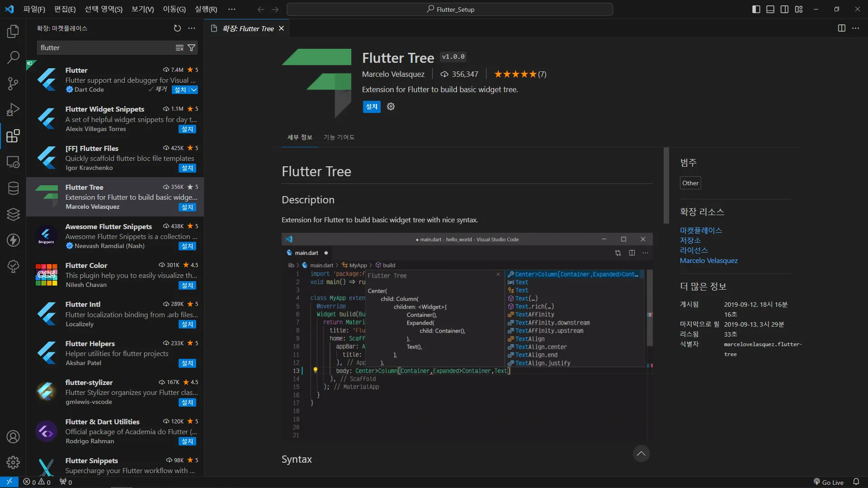The width and height of the screenshot is (868, 488).
Task: Toggle the secondary side bar layout
Action: tap(784, 9)
